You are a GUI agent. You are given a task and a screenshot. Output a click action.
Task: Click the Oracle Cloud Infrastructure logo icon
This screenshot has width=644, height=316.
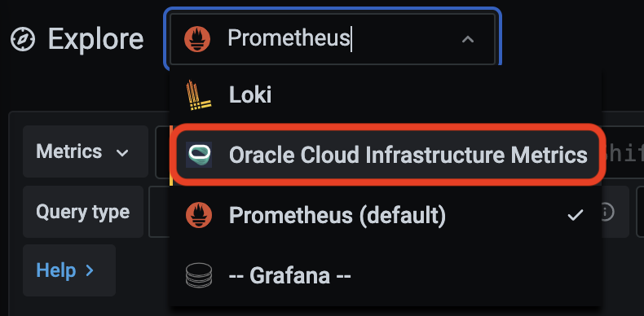199,155
